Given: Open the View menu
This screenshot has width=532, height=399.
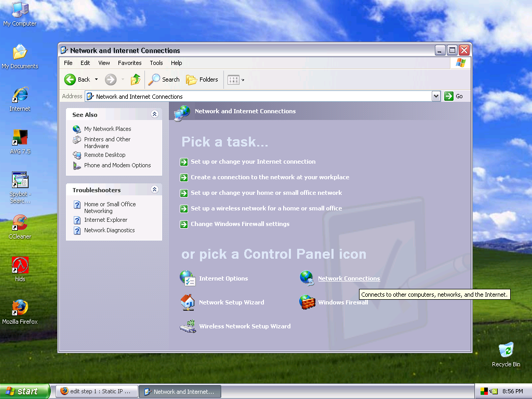Looking at the screenshot, I should coord(104,63).
